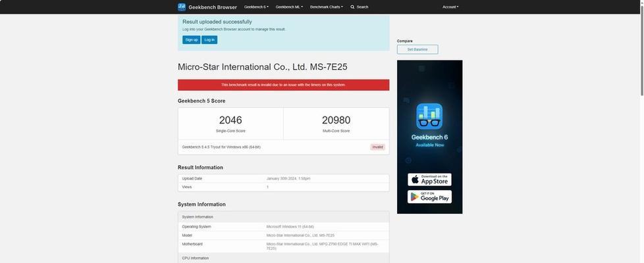Select the single-core score 2046
Image resolution: width=644 pixels, height=263 pixels.
[x=230, y=120]
